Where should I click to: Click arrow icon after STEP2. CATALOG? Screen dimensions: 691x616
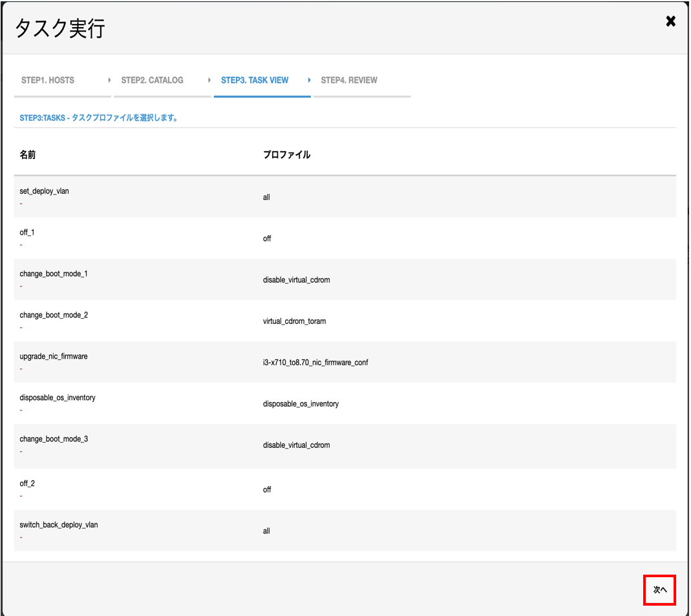click(209, 80)
